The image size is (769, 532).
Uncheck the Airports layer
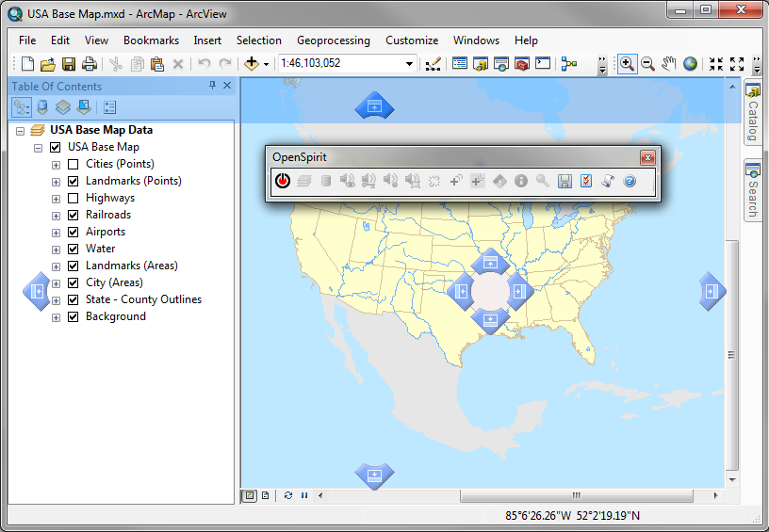pyautogui.click(x=74, y=233)
